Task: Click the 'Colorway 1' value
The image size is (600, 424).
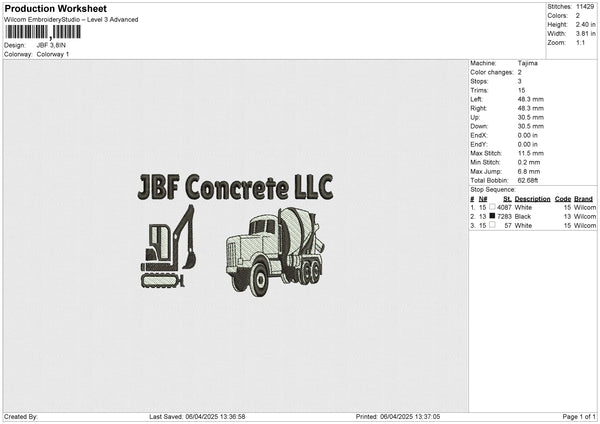Action: click(53, 54)
